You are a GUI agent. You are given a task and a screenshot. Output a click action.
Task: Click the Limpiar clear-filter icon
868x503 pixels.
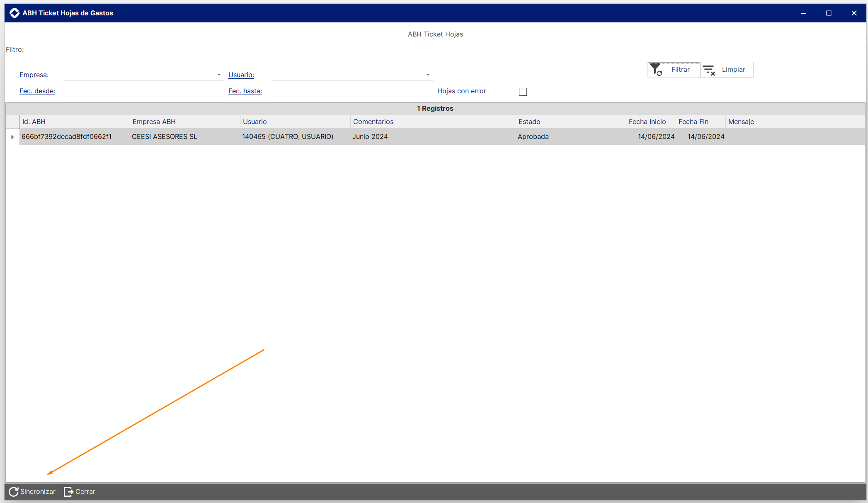pyautogui.click(x=709, y=70)
